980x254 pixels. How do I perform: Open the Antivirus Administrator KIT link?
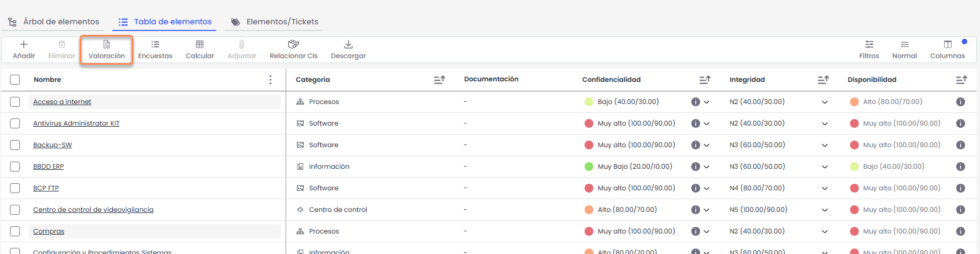point(76,123)
